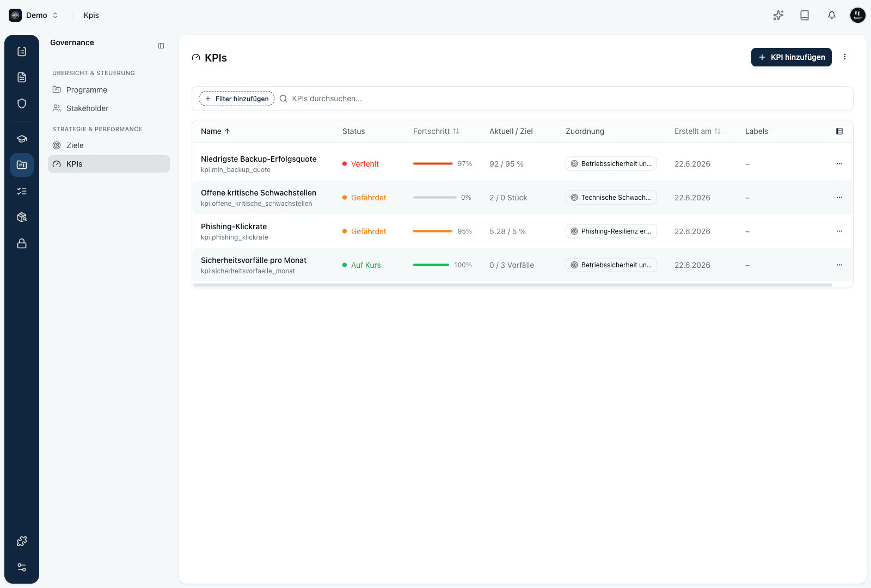
Task: Click the AI sparkles icon in top bar
Action: 778,15
